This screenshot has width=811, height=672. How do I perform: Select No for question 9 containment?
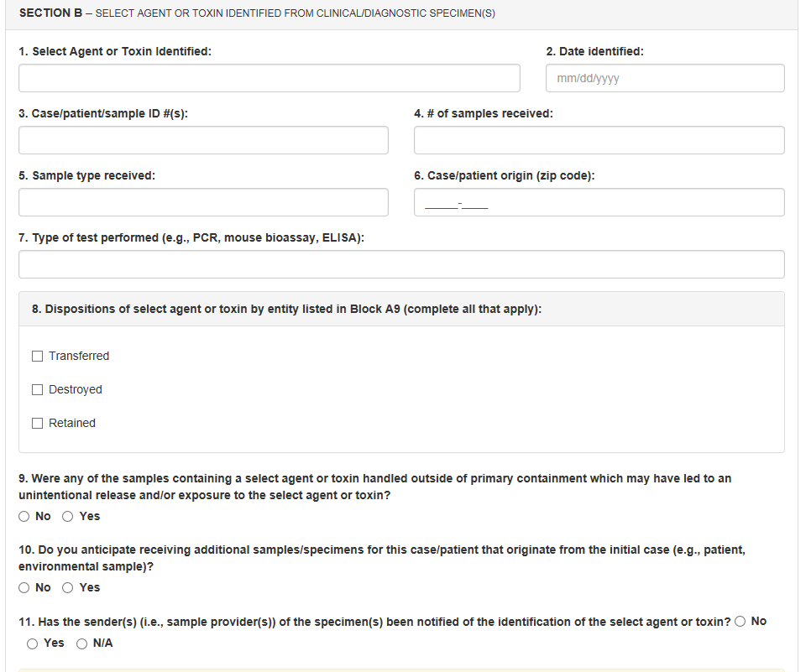point(25,517)
